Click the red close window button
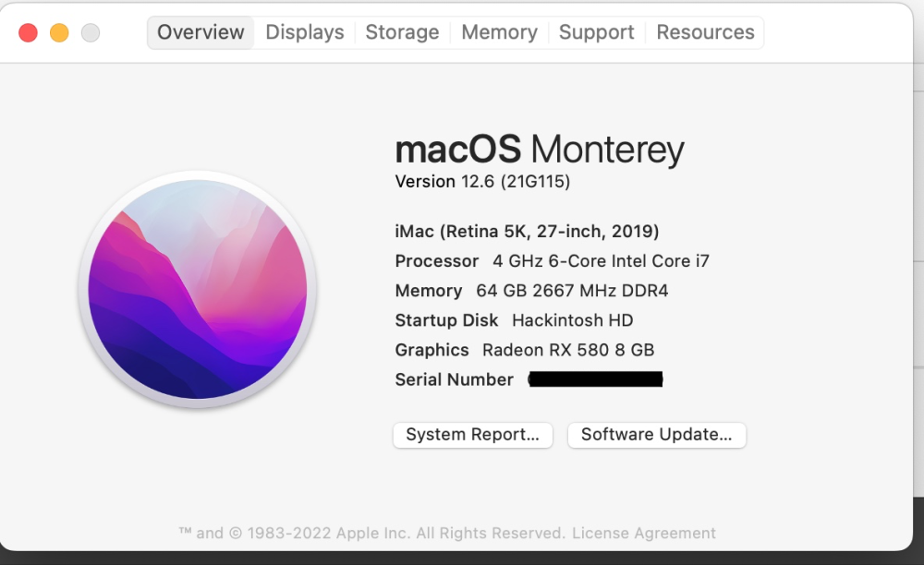Viewport: 924px width, 565px height. [29, 33]
